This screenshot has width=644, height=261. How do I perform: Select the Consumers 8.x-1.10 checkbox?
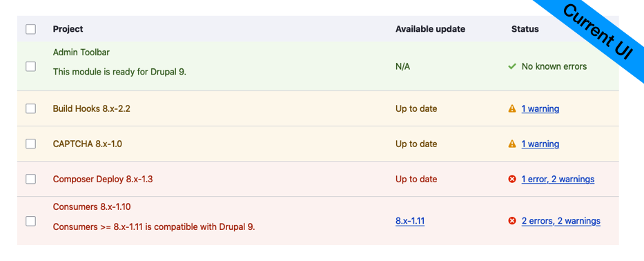(x=31, y=221)
